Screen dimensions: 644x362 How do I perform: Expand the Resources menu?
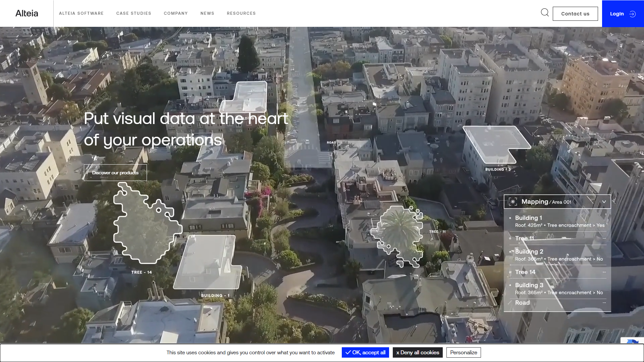pos(241,13)
